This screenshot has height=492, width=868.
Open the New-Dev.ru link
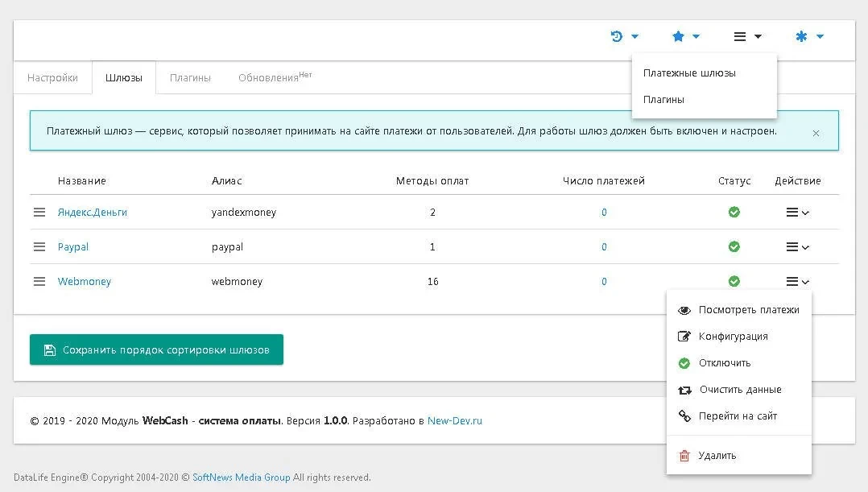coord(454,420)
